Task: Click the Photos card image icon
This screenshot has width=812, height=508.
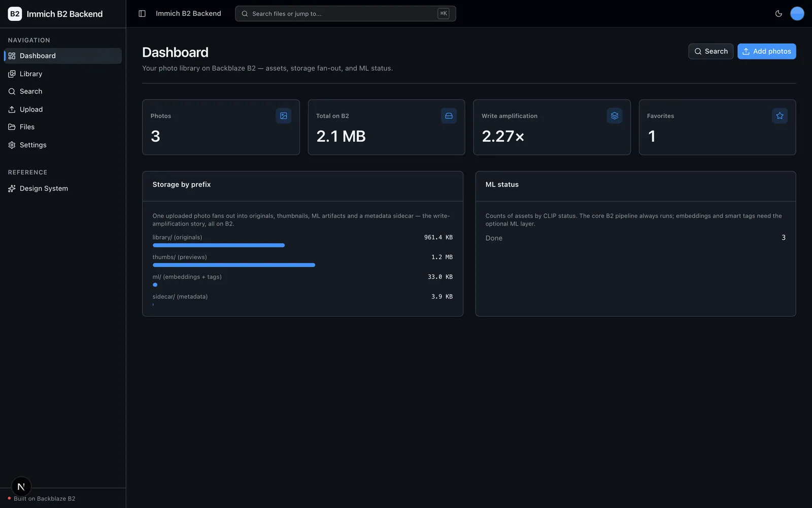Action: [284, 116]
